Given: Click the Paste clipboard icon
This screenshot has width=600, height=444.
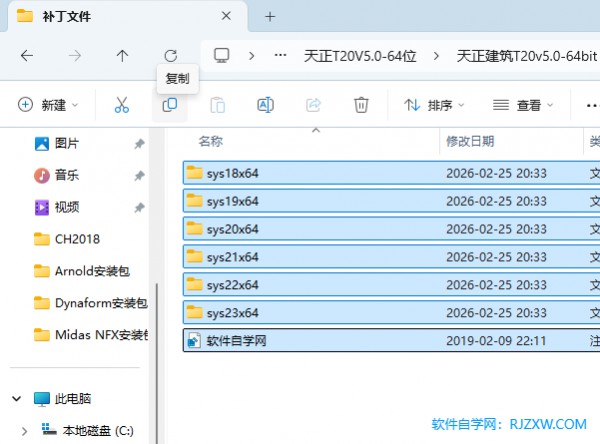Looking at the screenshot, I should coord(217,105).
